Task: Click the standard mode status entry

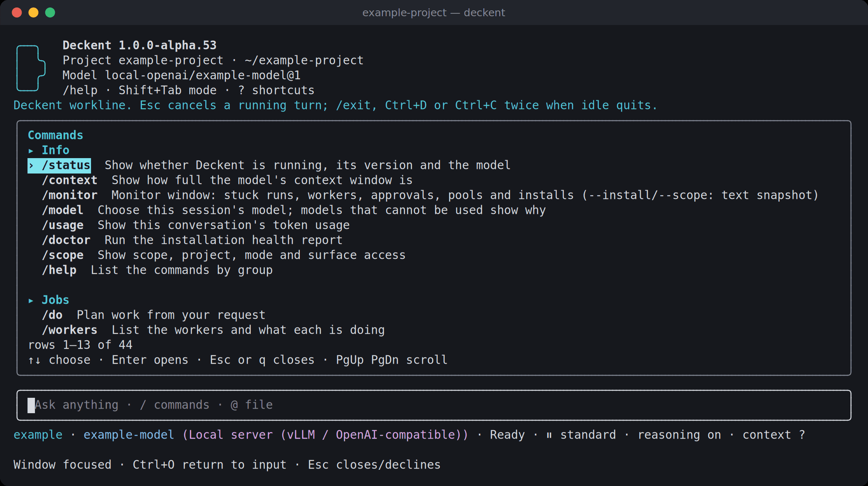Action: [588, 435]
